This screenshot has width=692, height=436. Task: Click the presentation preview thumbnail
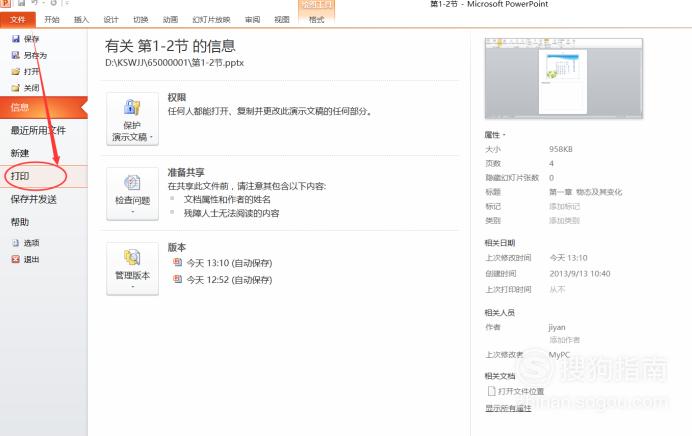pyautogui.click(x=564, y=78)
